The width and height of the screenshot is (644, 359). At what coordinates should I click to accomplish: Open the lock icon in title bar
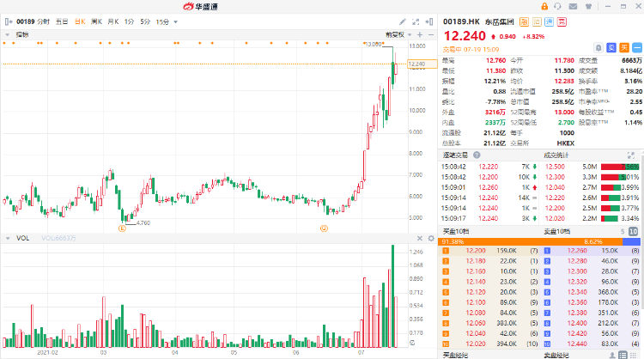pos(544,6)
